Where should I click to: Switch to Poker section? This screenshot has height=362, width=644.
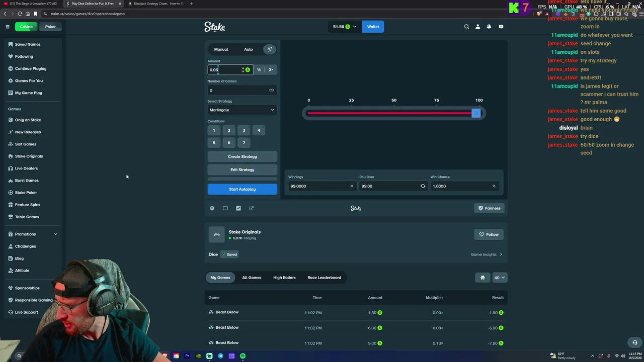click(50, 27)
